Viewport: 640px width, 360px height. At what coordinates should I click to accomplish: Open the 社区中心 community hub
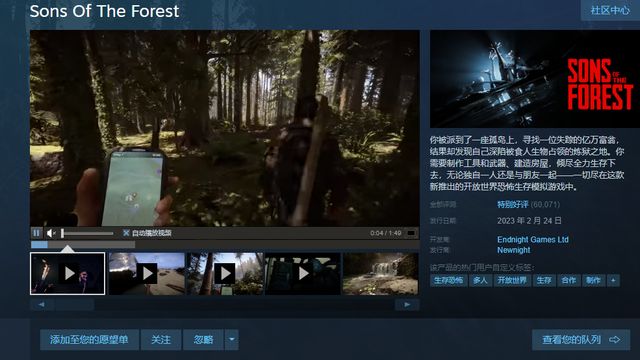point(610,10)
